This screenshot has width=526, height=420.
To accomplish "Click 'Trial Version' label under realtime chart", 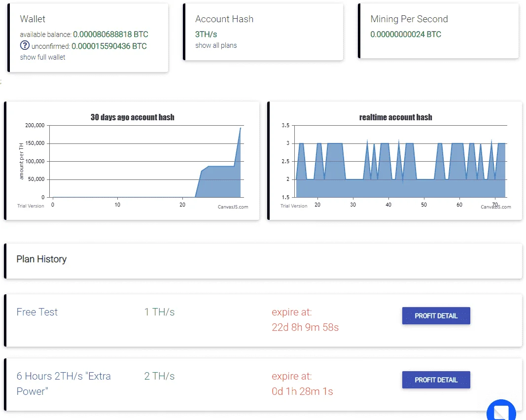I will (294, 206).
